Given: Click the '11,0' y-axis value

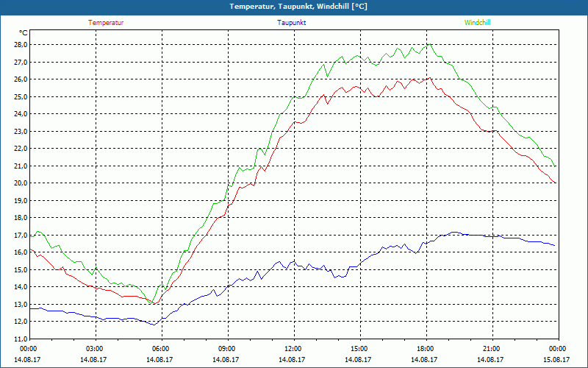Looking at the screenshot, I should (21, 339).
